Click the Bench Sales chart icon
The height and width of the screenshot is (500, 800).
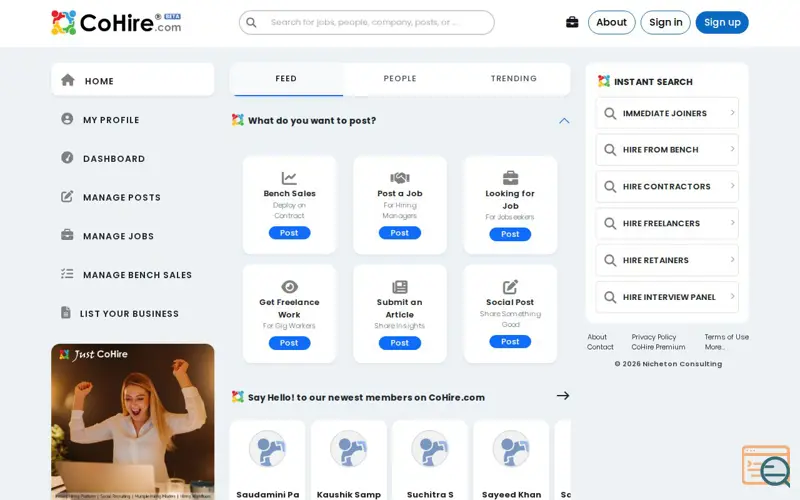tap(289, 178)
